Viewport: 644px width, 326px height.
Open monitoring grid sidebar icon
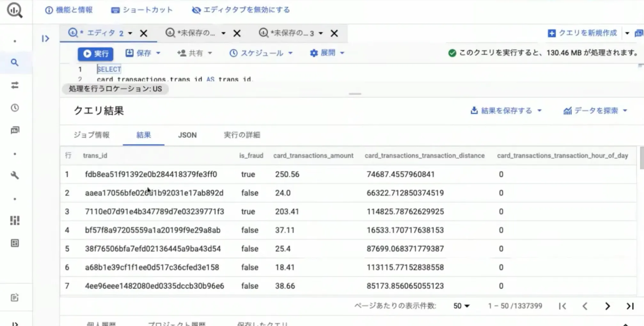[15, 220]
